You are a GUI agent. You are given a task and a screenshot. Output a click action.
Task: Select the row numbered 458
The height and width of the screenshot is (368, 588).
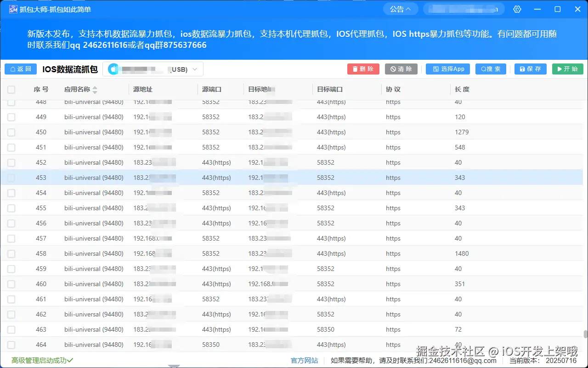pos(184,253)
